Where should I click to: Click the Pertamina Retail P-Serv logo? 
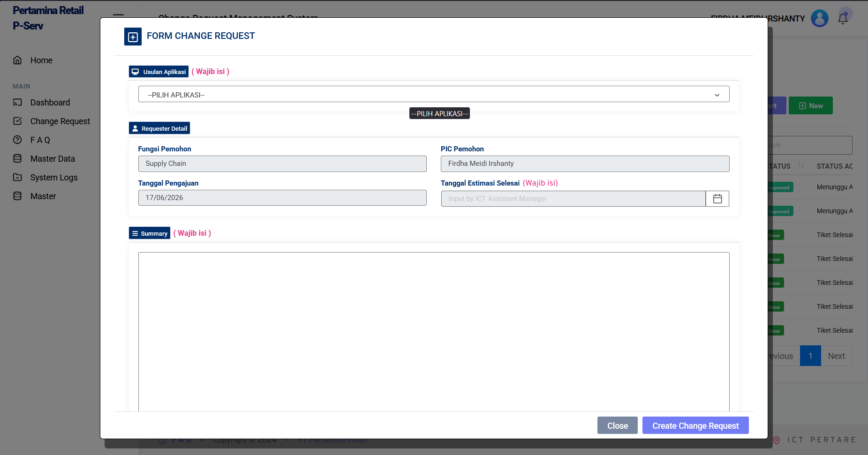click(x=48, y=18)
